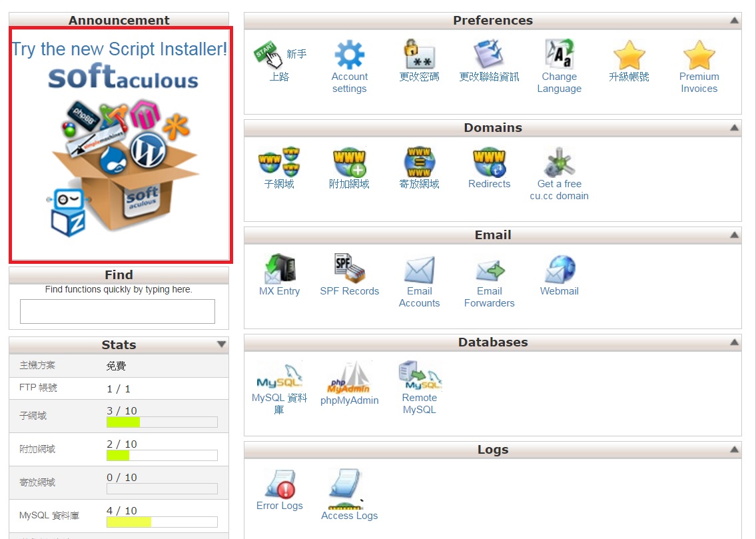Click the 寄放網域 empty usage bar in Stats
The image size is (756, 539).
[x=162, y=489]
